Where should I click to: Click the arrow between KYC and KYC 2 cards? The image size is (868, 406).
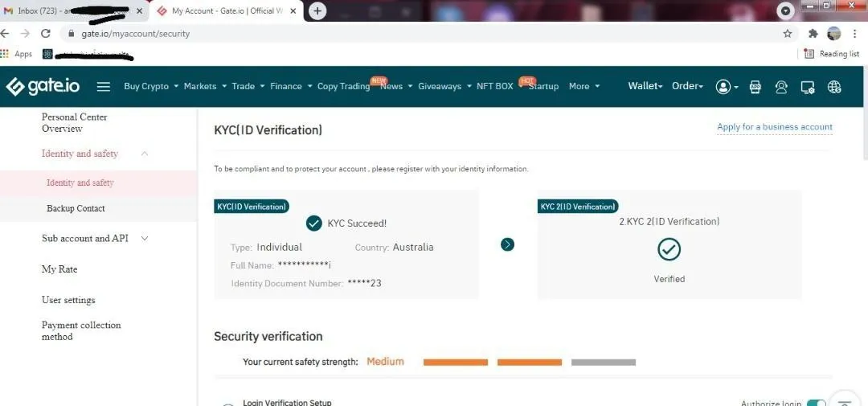[507, 244]
